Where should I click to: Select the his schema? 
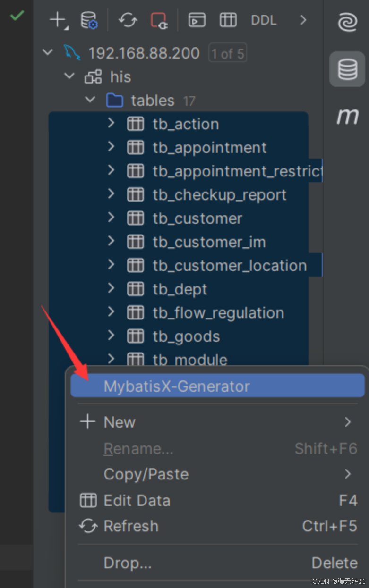(x=120, y=77)
